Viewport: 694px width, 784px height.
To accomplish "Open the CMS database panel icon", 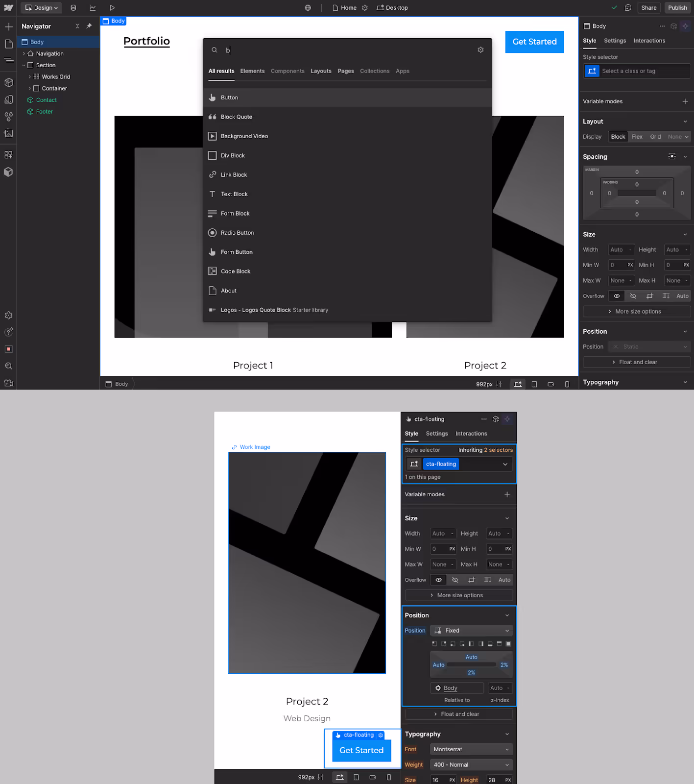I will click(73, 8).
